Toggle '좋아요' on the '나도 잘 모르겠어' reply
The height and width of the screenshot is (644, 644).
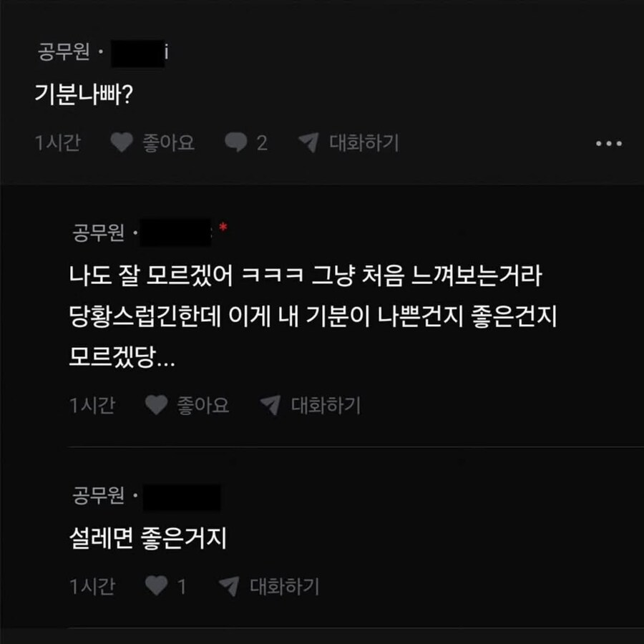coord(203,406)
